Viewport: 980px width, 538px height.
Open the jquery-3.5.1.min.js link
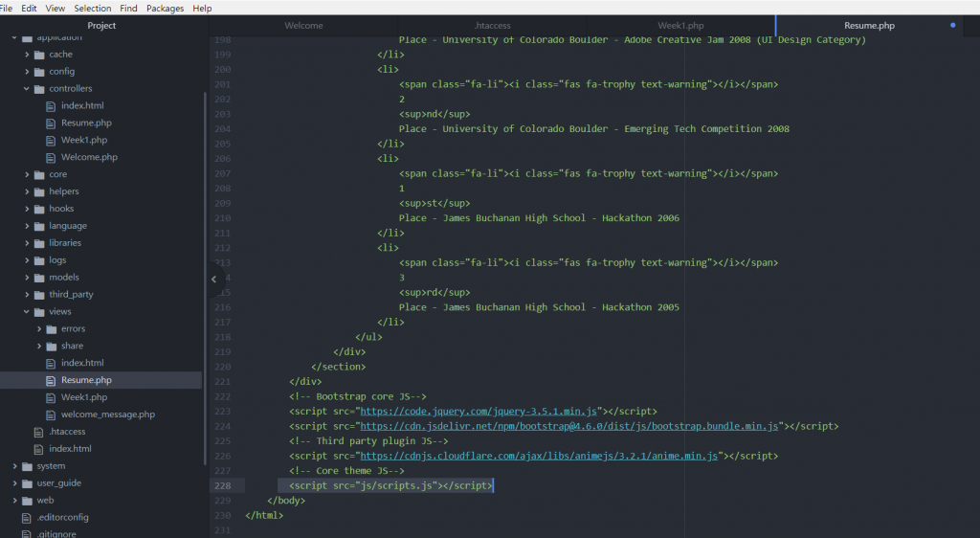click(x=479, y=411)
